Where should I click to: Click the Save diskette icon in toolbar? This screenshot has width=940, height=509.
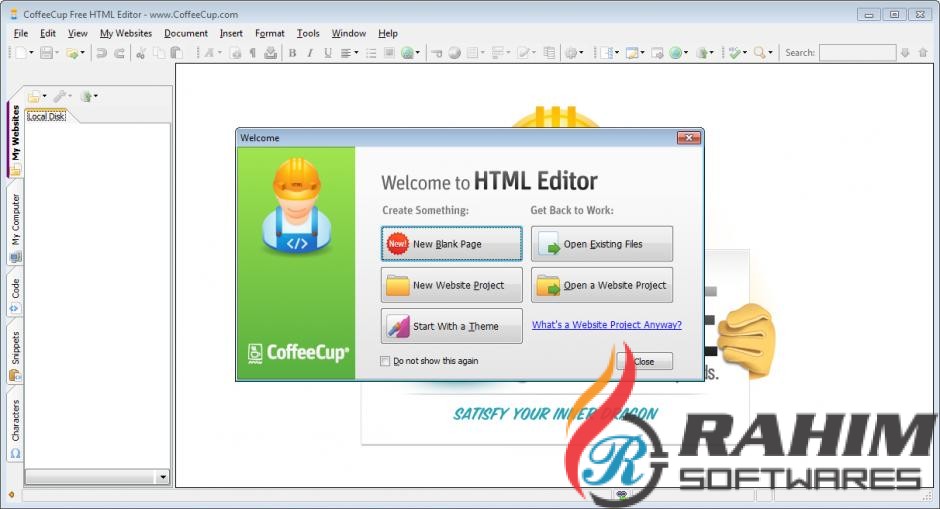[x=46, y=53]
